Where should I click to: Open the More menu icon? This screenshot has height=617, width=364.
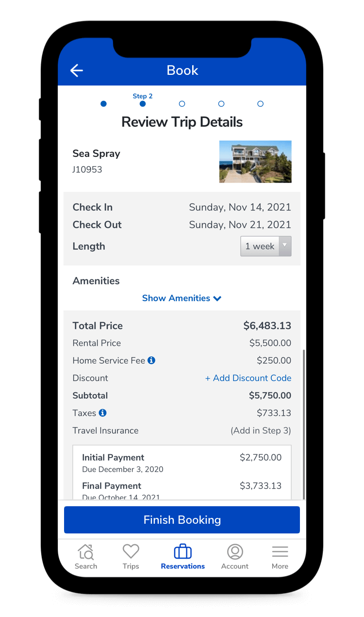(280, 552)
